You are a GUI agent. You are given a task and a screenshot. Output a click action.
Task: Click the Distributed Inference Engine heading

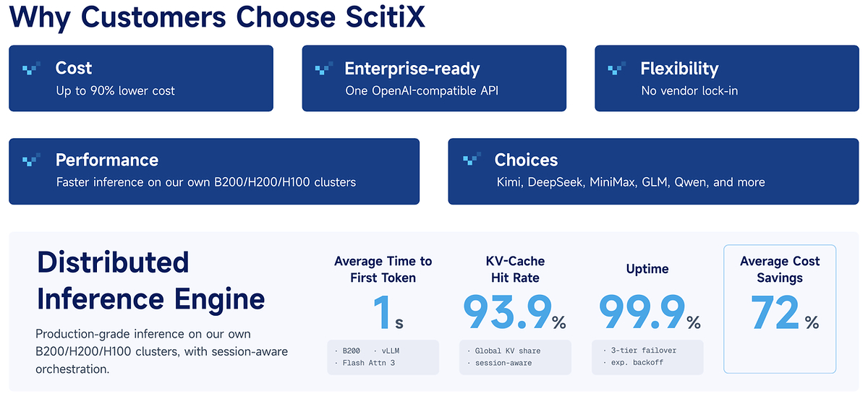[150, 280]
